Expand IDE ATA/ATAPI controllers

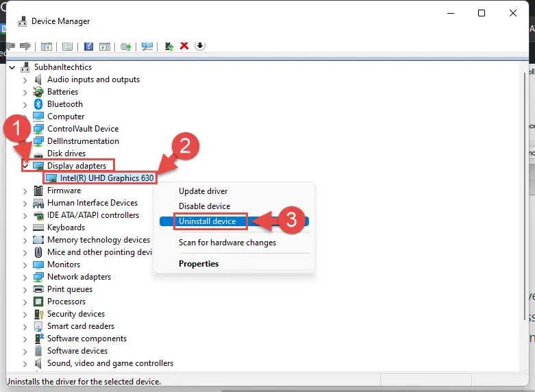tap(25, 216)
